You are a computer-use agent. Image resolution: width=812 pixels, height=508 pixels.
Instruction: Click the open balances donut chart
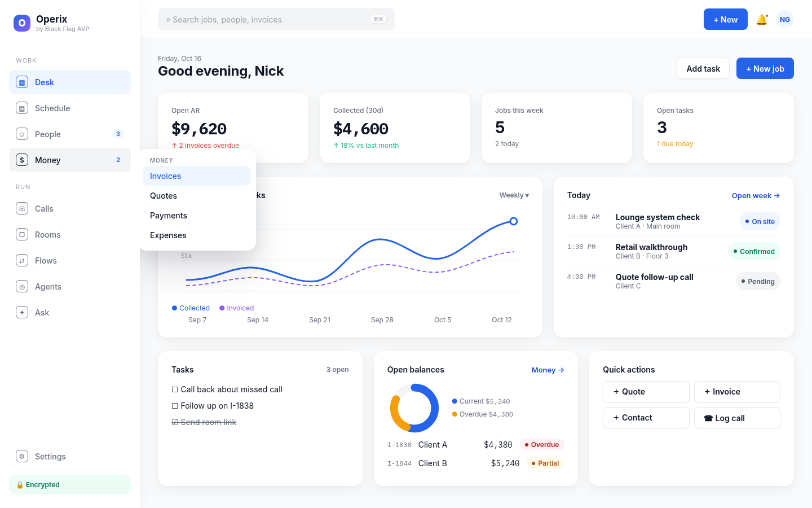414,408
